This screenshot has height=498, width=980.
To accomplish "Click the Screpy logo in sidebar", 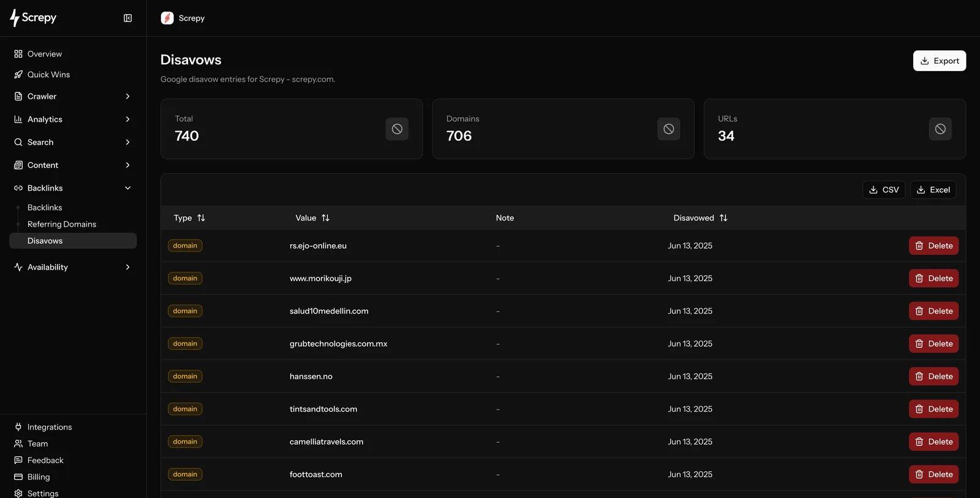I will pos(33,18).
